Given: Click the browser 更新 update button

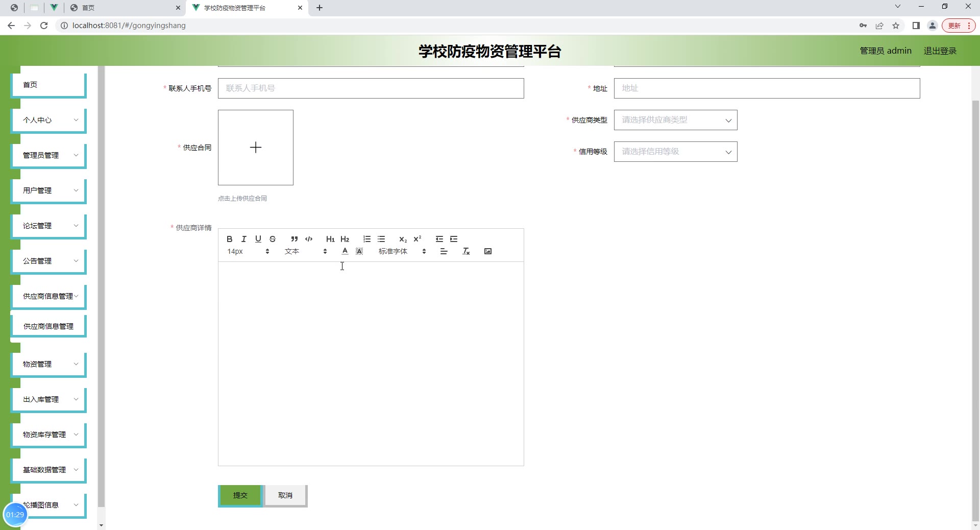Looking at the screenshot, I should point(959,26).
